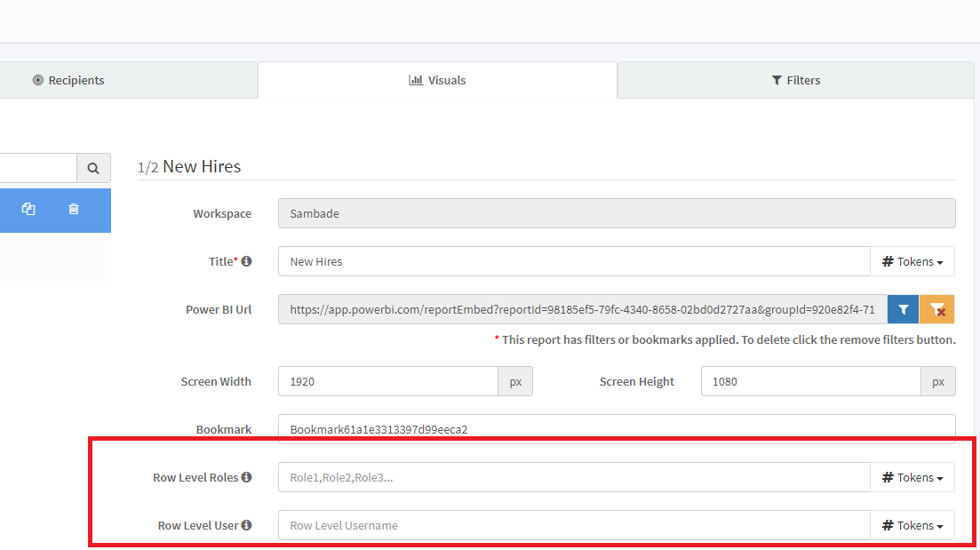Click the Bookmark input field

(616, 429)
